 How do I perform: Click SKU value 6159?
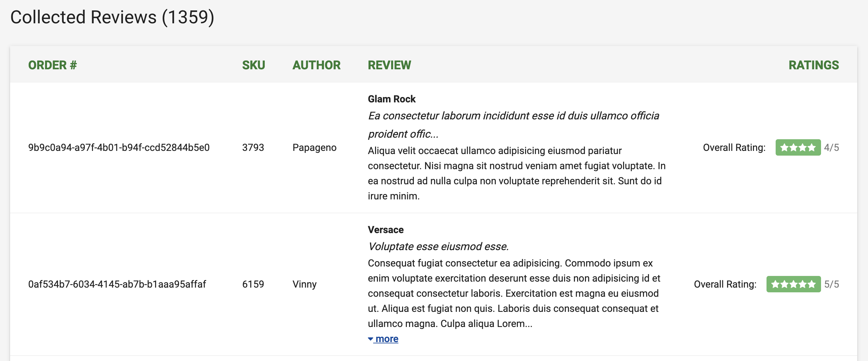point(253,284)
